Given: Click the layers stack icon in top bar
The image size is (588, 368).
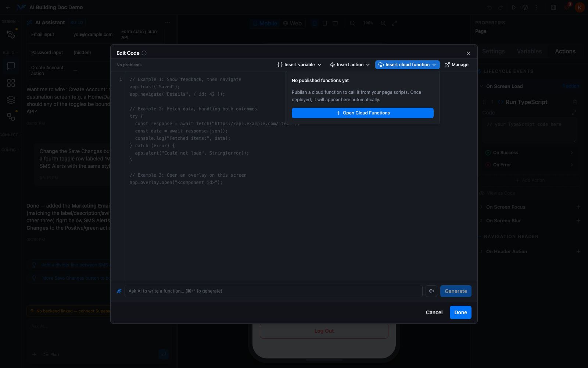Looking at the screenshot, I should 525,7.
